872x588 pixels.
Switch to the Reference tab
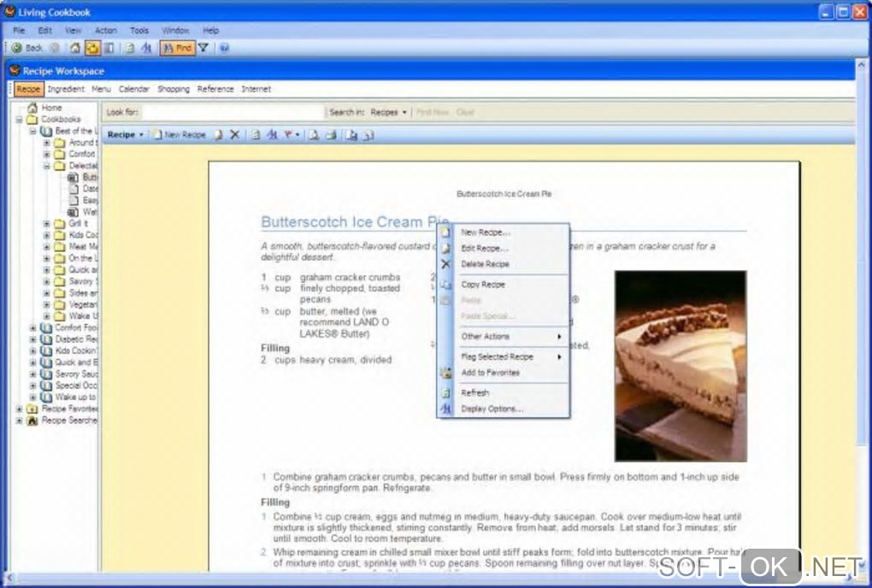coord(215,89)
